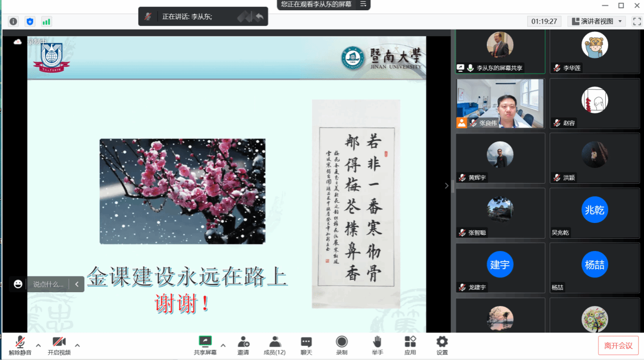This screenshot has height=360, width=644.
Task: Click the 说点什么 chat input field
Action: tap(48, 284)
